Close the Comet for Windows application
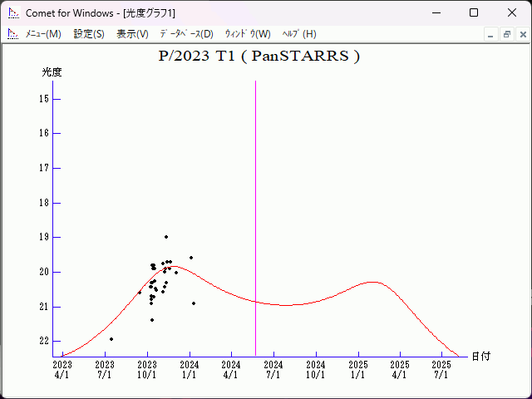 [511, 13]
